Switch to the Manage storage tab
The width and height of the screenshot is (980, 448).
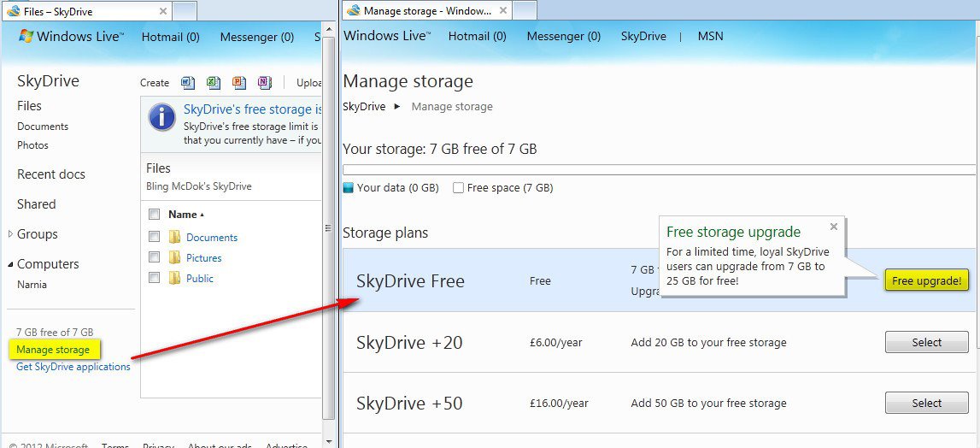pyautogui.click(x=427, y=10)
